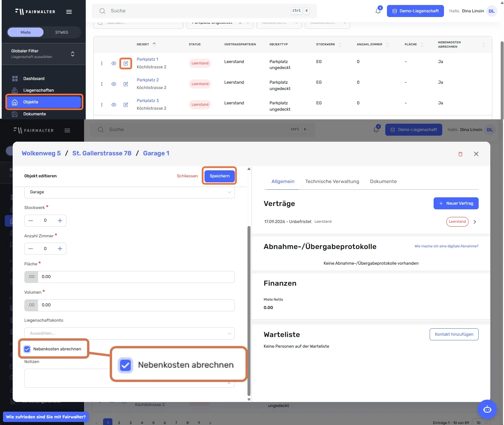
Task: Expand the Garage object type dropdown
Action: click(129, 192)
